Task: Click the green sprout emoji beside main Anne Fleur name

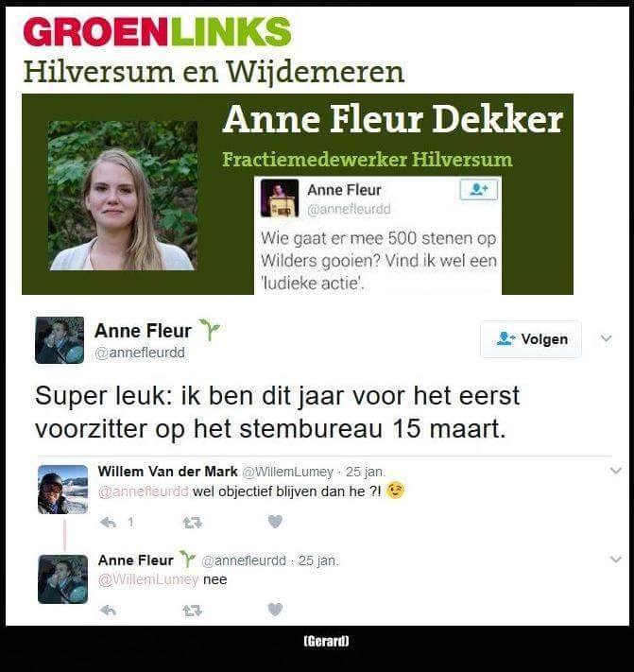Action: [x=210, y=330]
